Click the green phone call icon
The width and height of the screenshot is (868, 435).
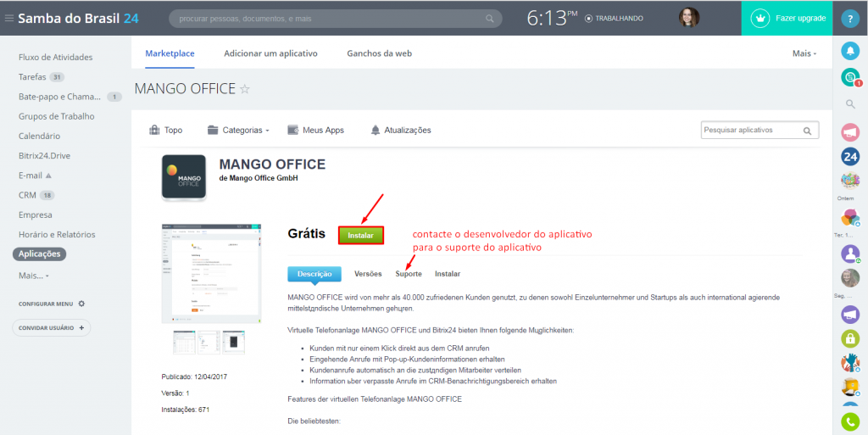click(850, 422)
